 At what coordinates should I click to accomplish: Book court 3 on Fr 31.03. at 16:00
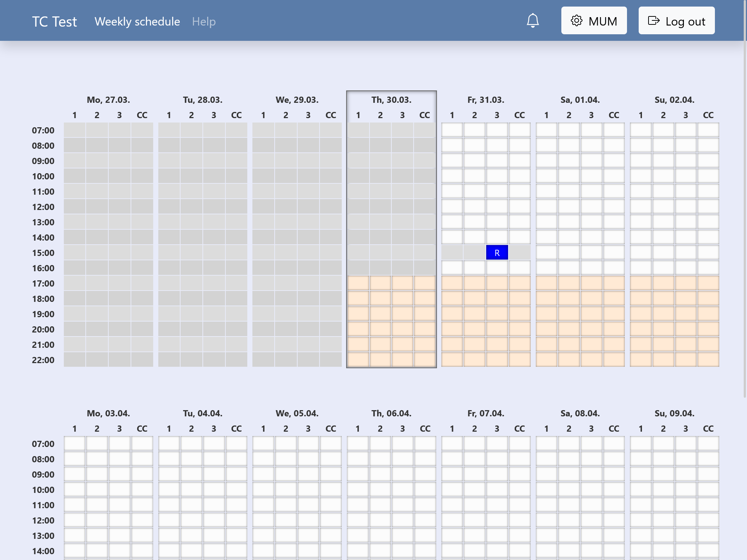pos(497,268)
